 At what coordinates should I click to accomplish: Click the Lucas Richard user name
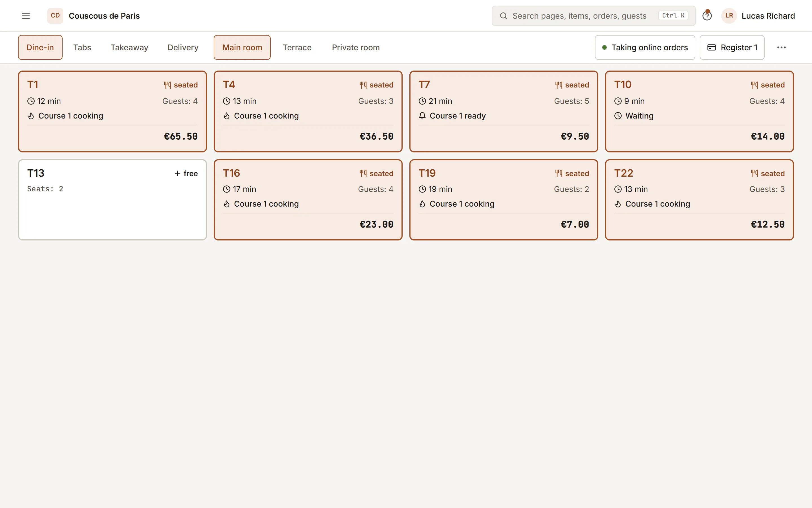pos(768,16)
